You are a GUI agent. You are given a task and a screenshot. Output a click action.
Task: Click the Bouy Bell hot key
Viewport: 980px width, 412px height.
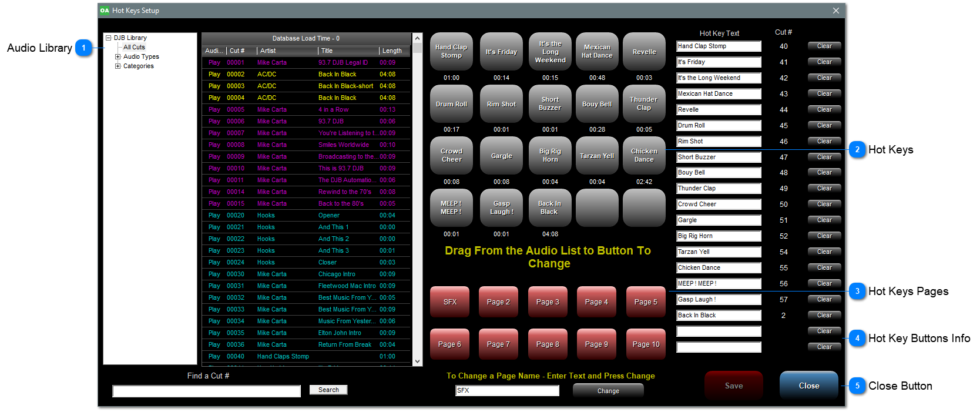pos(597,103)
